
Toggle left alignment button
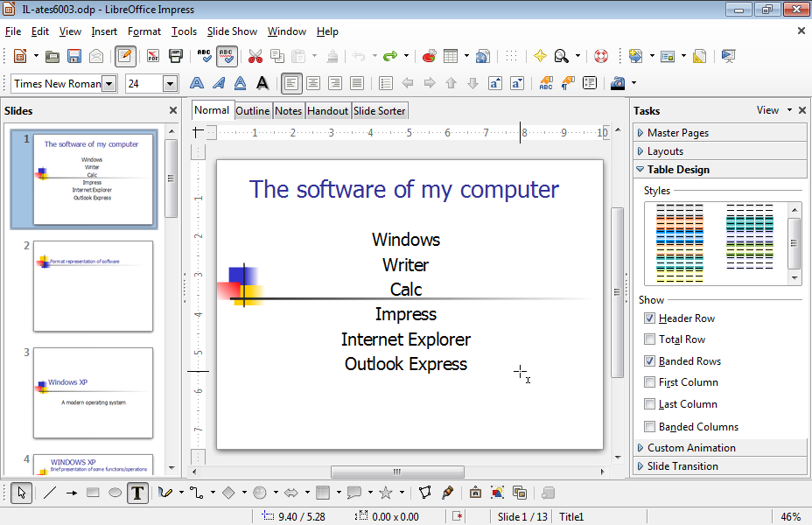291,83
